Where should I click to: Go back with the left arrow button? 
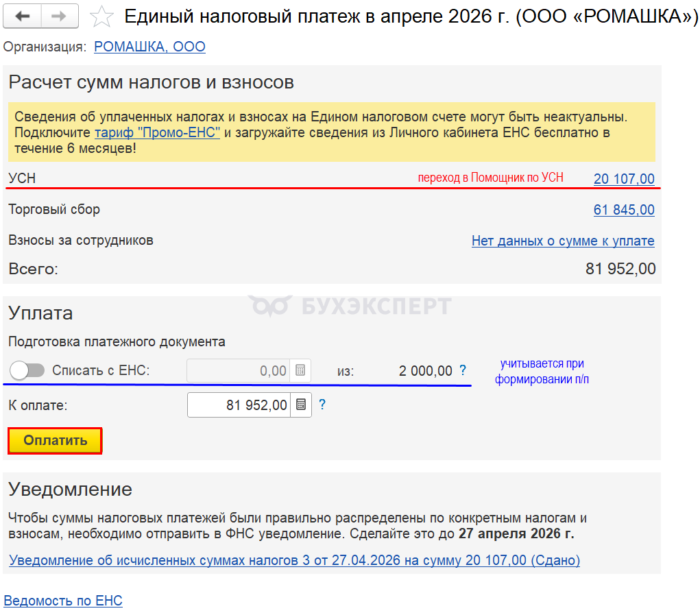23,16
